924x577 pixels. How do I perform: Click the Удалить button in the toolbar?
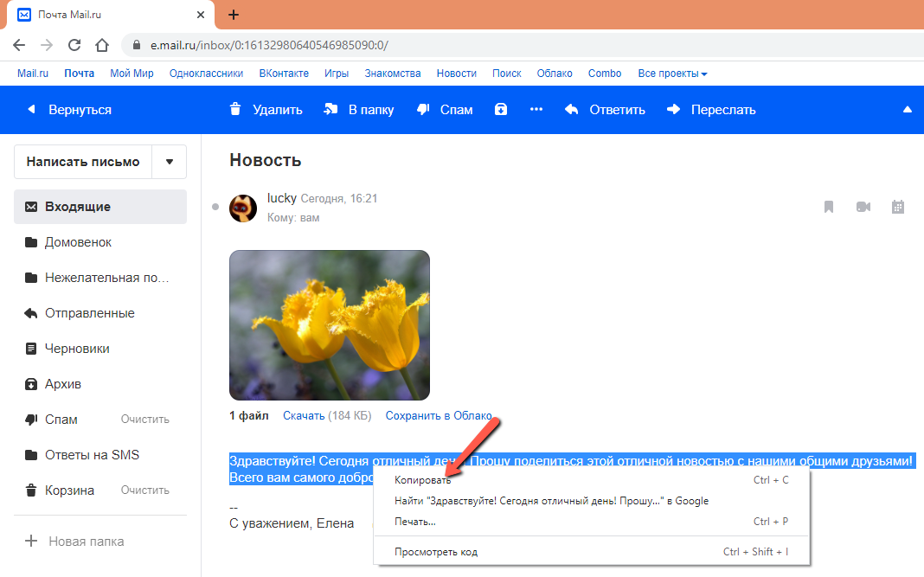pos(266,110)
